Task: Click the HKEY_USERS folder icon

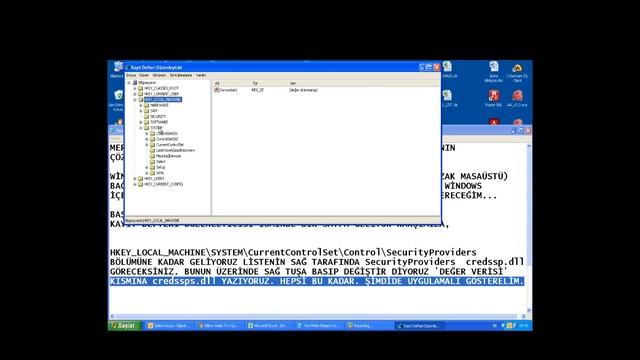Action: (140, 179)
